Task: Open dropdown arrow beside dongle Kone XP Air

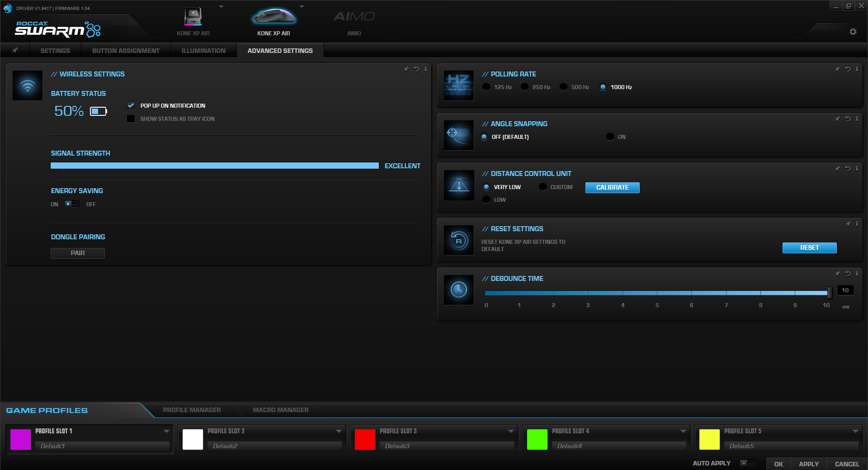Action: pyautogui.click(x=221, y=7)
